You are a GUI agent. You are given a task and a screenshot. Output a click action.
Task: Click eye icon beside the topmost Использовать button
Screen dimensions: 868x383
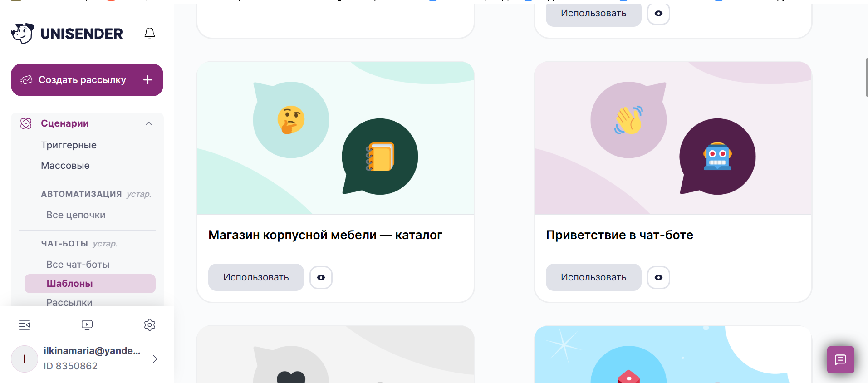coord(659,14)
